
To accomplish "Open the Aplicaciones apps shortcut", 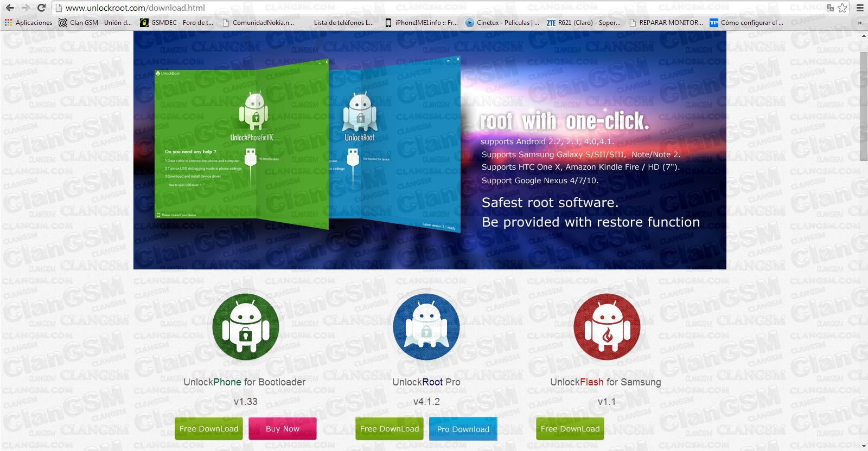I will click(x=29, y=23).
